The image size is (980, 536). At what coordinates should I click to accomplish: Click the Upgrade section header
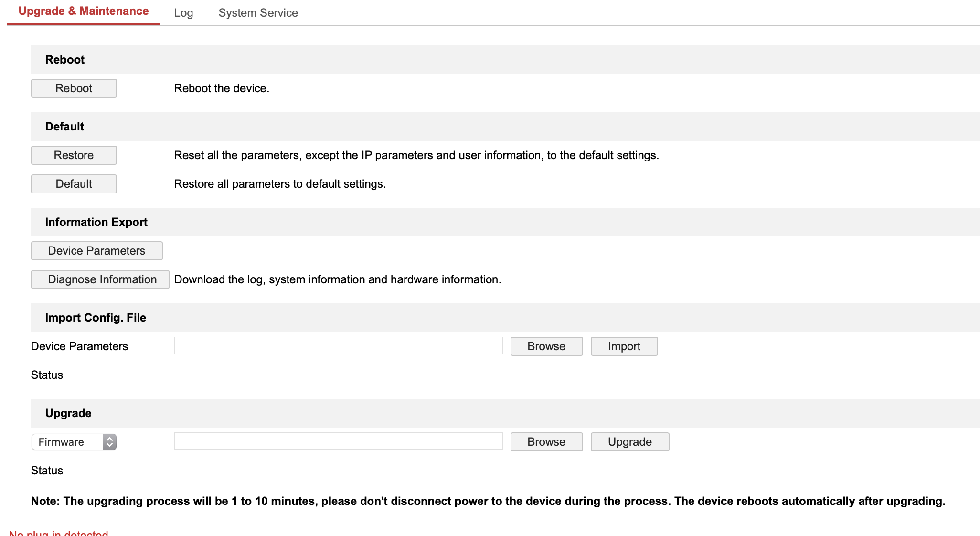click(x=68, y=413)
